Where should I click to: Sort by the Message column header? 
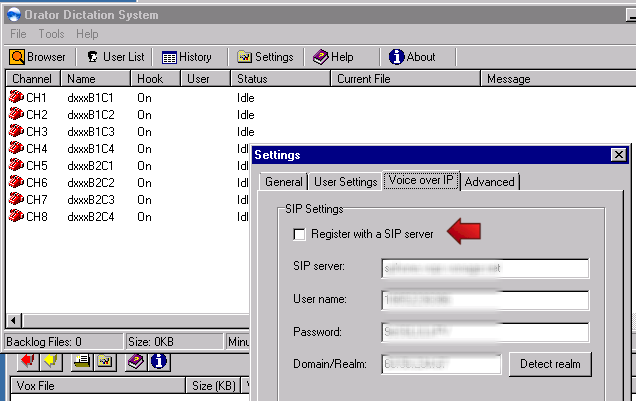[558, 79]
